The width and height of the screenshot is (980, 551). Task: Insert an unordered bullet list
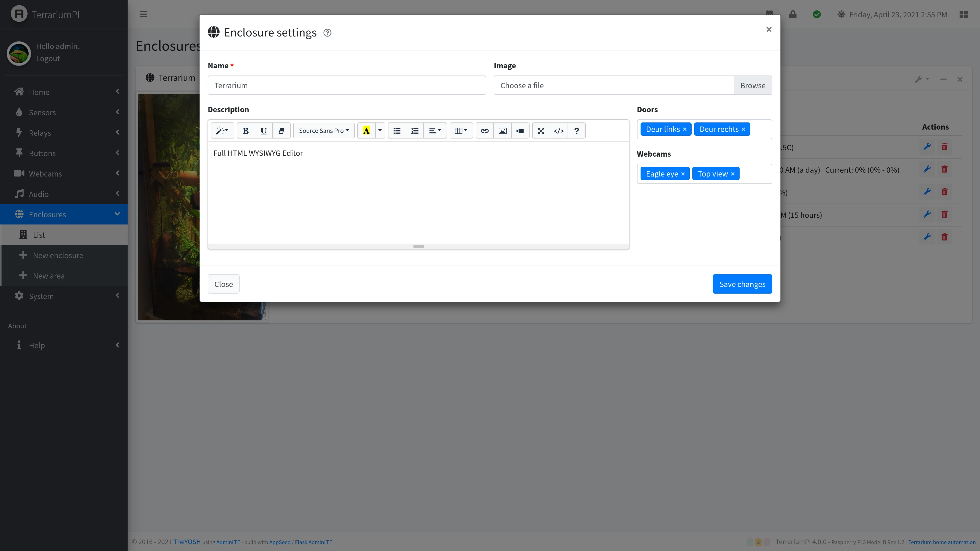397,131
